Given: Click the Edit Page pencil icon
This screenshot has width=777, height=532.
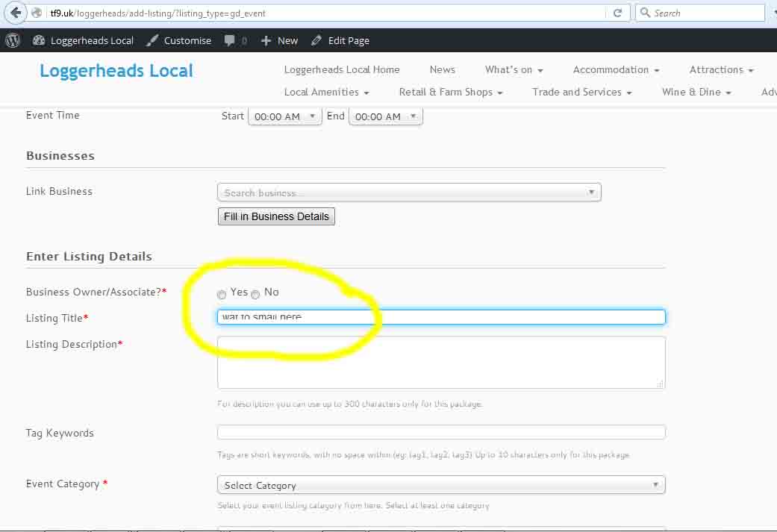Looking at the screenshot, I should pos(316,40).
